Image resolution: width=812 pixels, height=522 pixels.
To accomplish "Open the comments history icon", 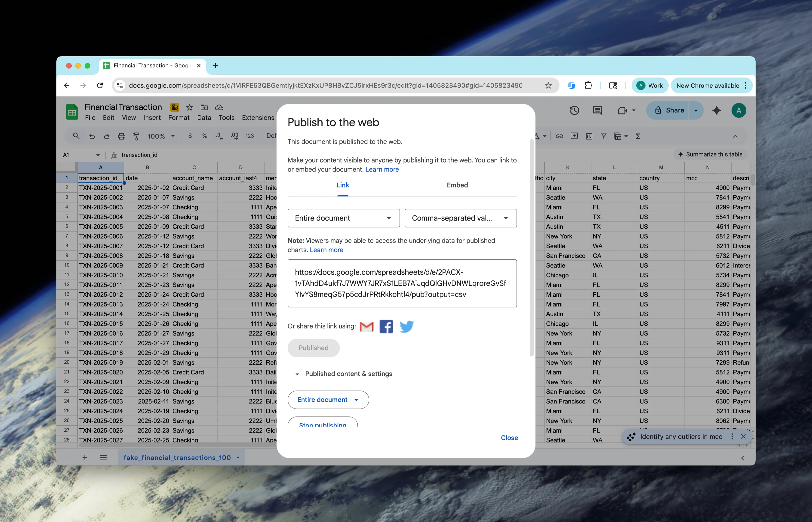I will [597, 110].
